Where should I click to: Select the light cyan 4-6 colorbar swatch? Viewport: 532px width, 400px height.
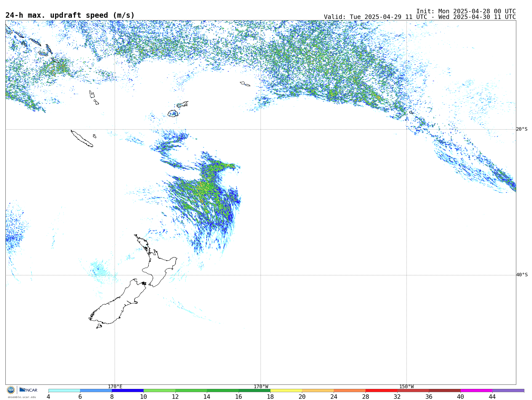point(64,390)
